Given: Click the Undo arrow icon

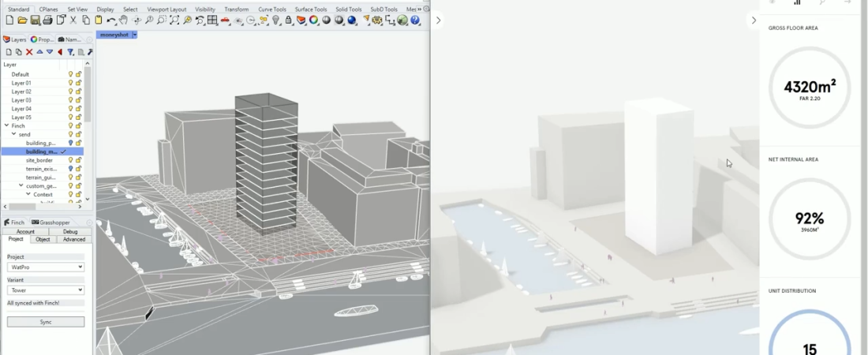Looking at the screenshot, I should click(x=111, y=21).
